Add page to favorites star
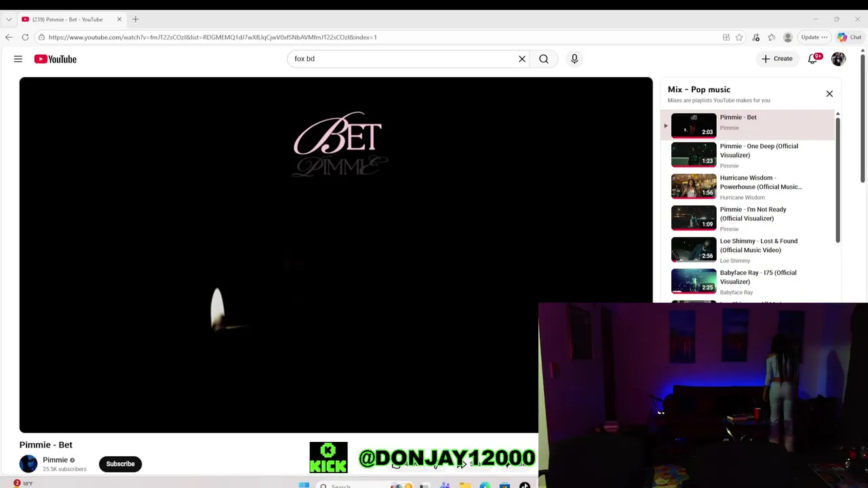Screen dimensions: 868x488 (x=739, y=37)
